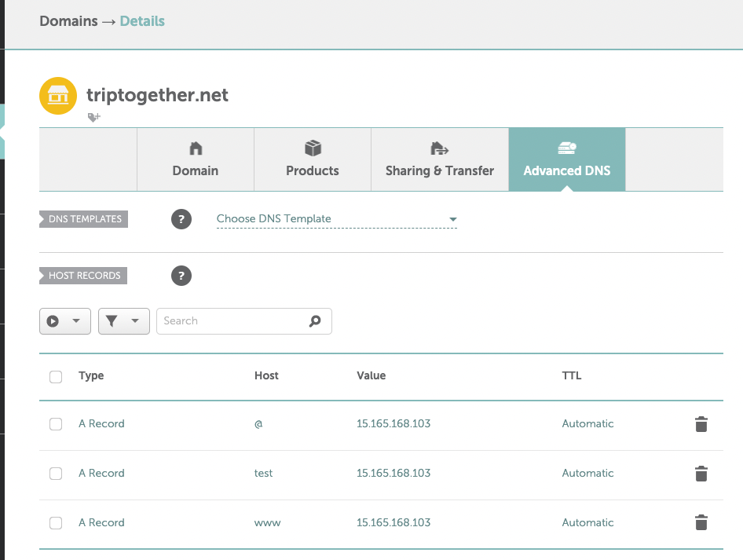This screenshot has height=560, width=743.
Task: Click the Details breadcrumb link
Action: tap(142, 21)
